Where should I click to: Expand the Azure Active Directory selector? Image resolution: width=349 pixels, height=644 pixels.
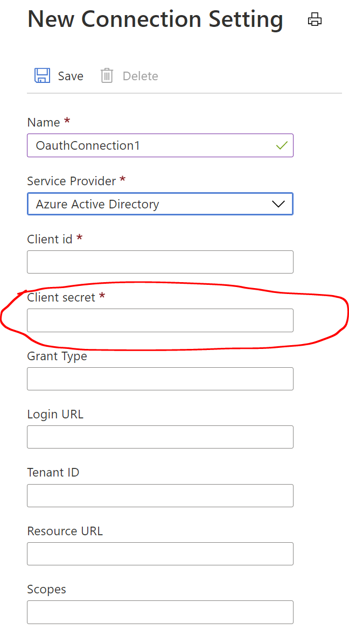(160, 204)
